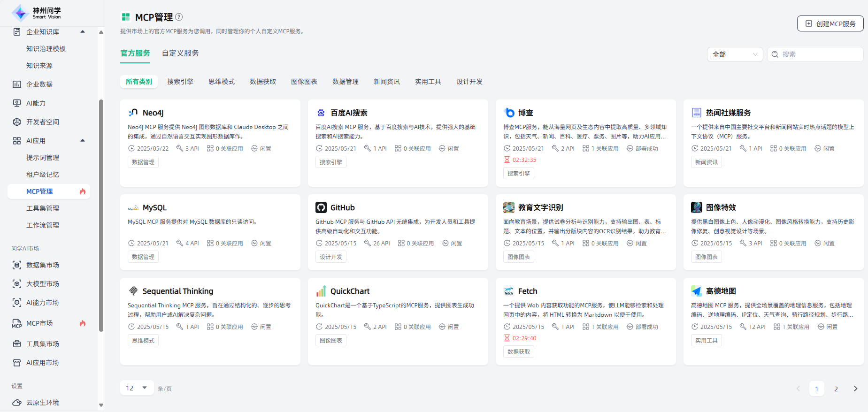Click the AI应用市场 store icon
This screenshot has height=412, width=868.
point(17,363)
